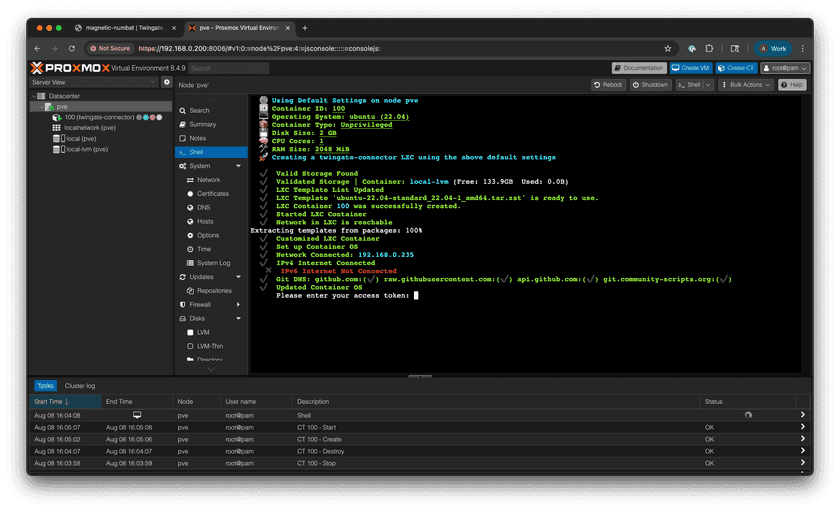
Task: Click the Shutdown node button
Action: click(651, 85)
